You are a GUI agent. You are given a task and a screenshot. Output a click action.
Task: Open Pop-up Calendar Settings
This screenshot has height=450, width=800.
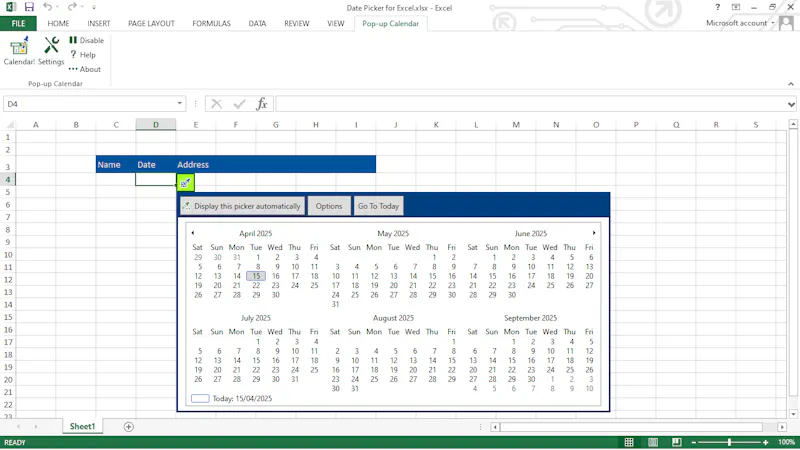point(51,51)
